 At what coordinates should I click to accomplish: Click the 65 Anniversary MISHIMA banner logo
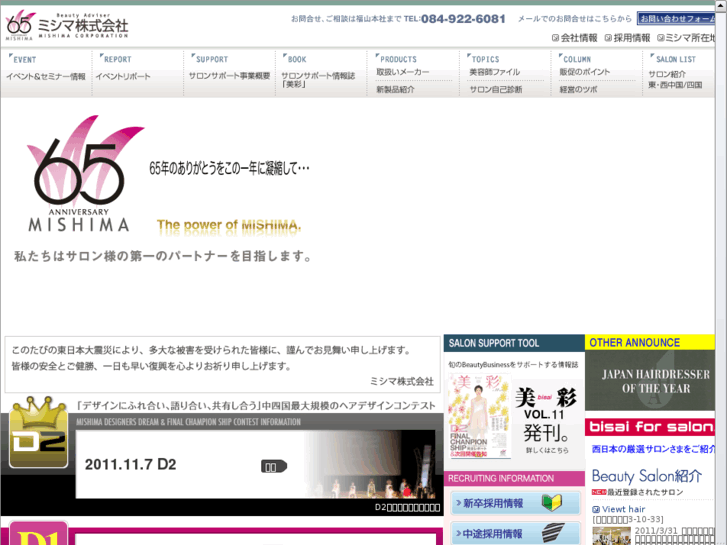coord(85,173)
